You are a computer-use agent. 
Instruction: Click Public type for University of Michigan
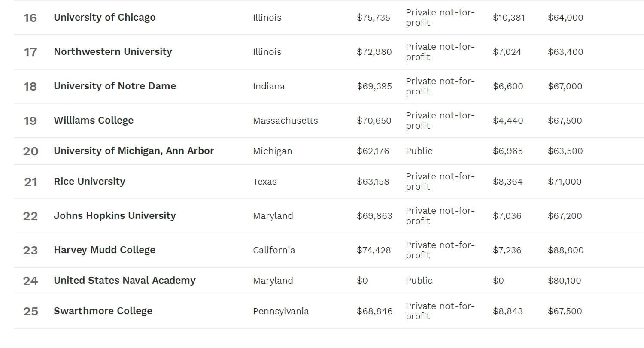tap(419, 151)
